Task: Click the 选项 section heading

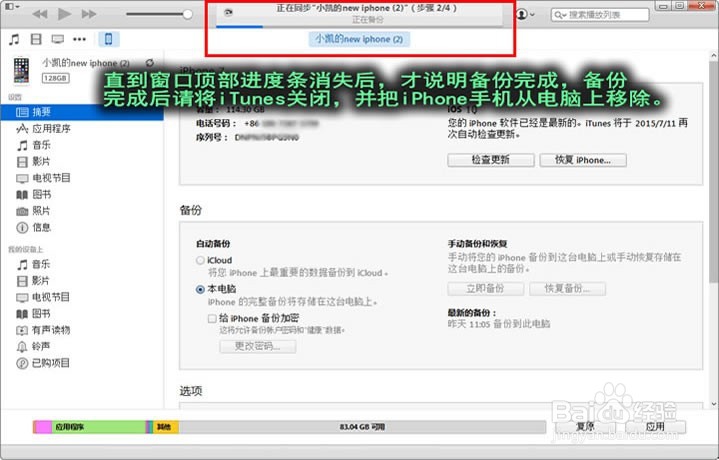Action: 191,391
